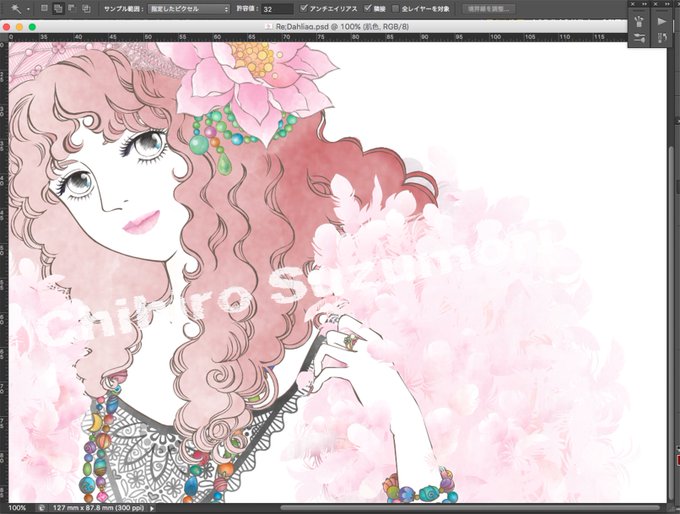
Task: Select the Intersect with Selection mode icon
Action: 86,8
